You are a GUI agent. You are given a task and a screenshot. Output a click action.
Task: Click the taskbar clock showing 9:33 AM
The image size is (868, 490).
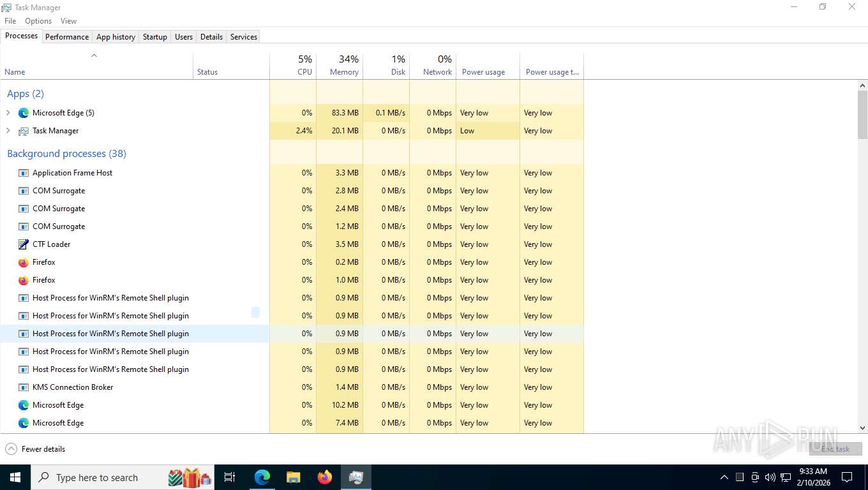[x=813, y=477]
